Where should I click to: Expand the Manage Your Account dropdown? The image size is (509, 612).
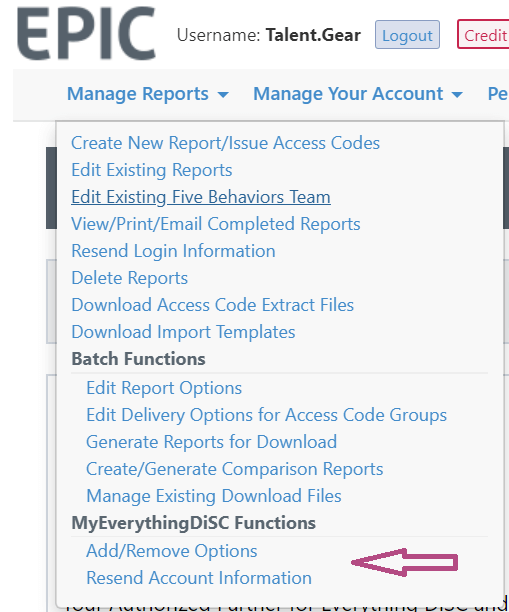click(358, 94)
